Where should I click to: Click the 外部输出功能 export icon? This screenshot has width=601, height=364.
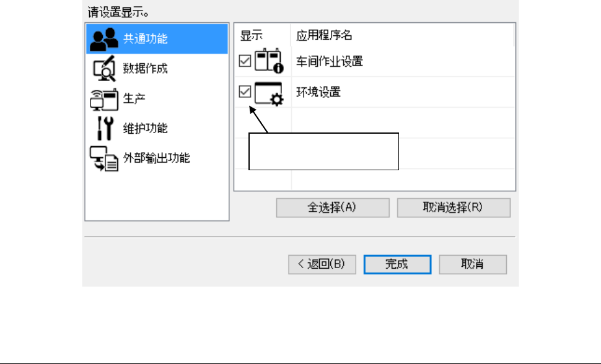(104, 158)
